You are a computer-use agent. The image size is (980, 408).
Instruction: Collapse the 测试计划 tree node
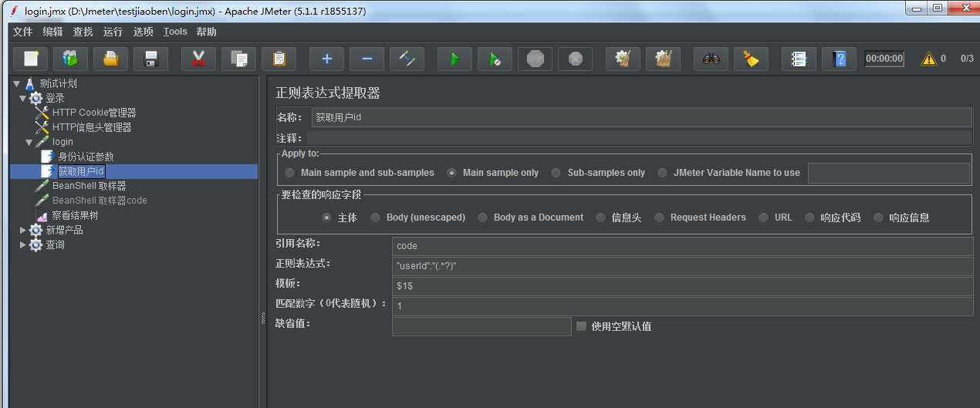pyautogui.click(x=17, y=83)
